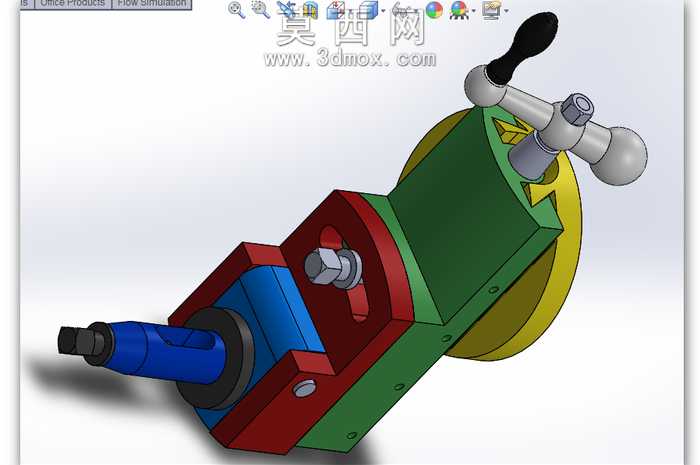
Task: Select the gray ball end of the lever
Action: coord(621,156)
